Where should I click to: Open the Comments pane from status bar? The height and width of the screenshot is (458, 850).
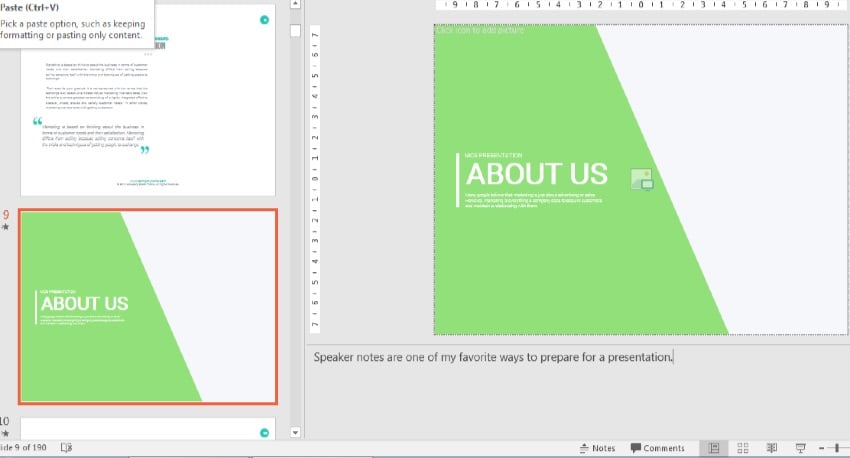(x=657, y=448)
